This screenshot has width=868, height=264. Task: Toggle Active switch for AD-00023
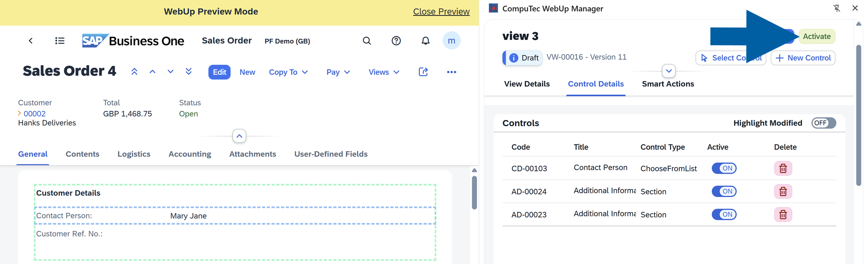click(724, 214)
